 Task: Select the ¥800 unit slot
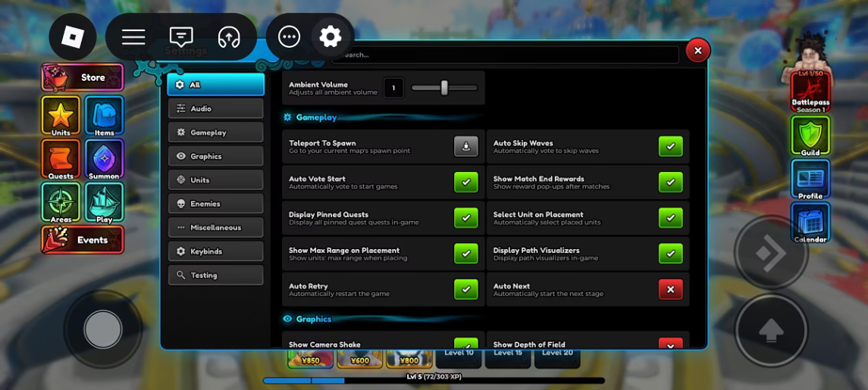coord(409,358)
